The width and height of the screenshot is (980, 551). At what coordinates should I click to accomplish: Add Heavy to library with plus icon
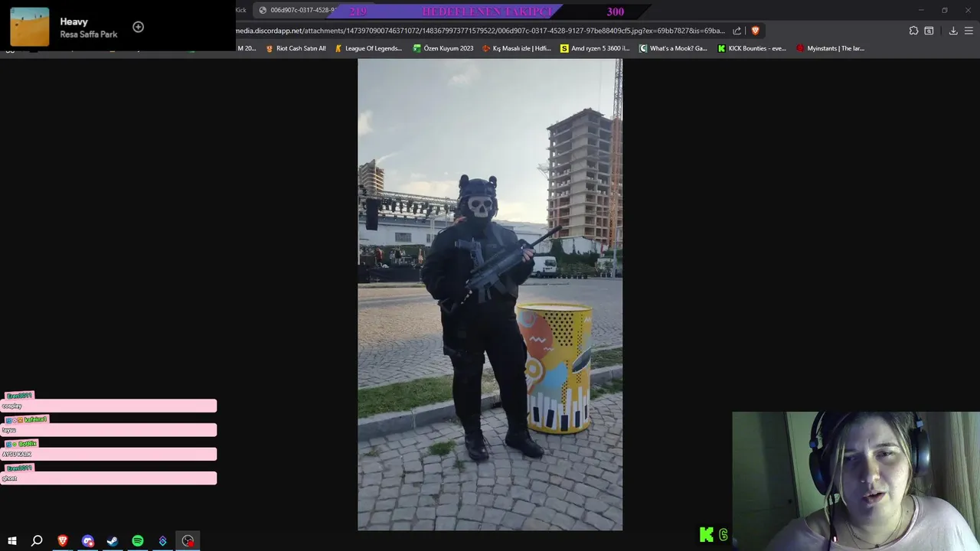pos(138,27)
